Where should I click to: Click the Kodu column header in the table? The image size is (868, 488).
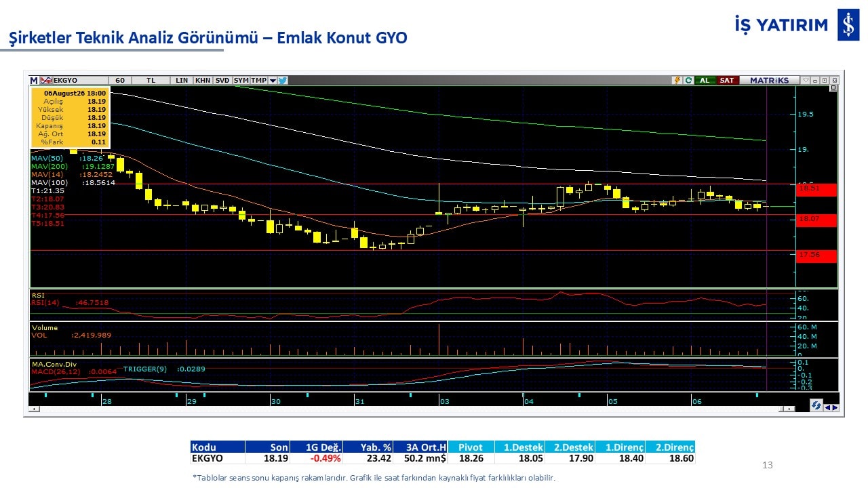coord(217,447)
